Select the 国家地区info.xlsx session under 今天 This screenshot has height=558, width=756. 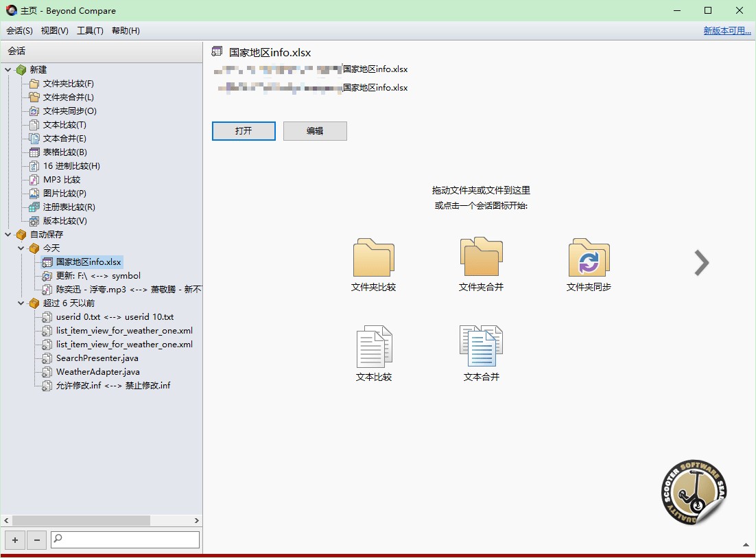[x=88, y=262]
